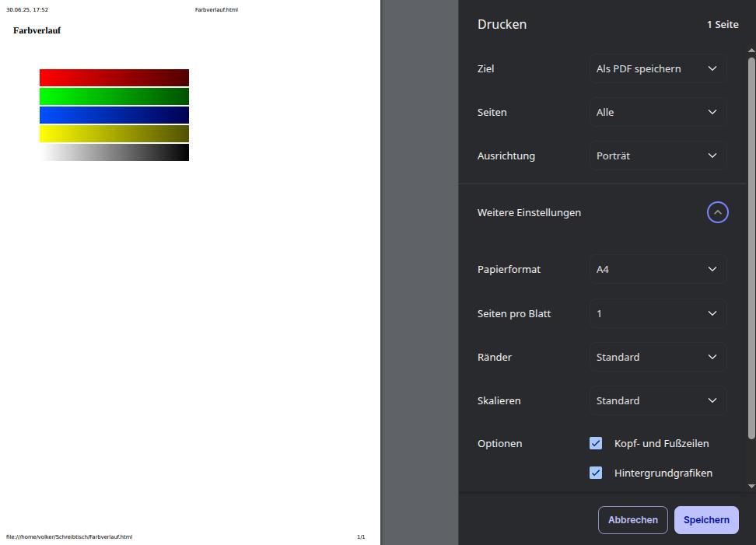Click the blue gradient bar in preview

(x=114, y=115)
